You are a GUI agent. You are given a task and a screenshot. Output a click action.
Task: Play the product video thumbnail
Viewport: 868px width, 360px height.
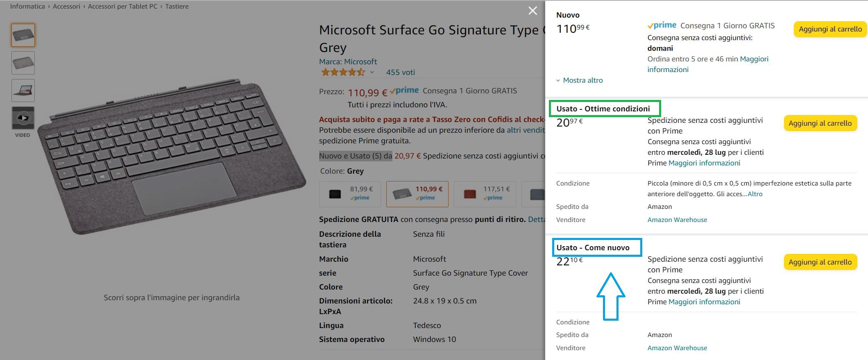(23, 118)
